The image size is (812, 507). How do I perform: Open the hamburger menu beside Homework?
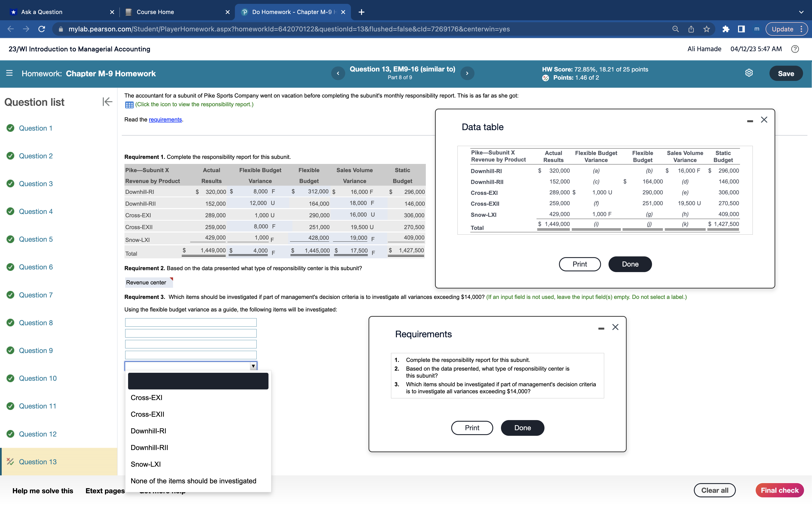coord(9,73)
